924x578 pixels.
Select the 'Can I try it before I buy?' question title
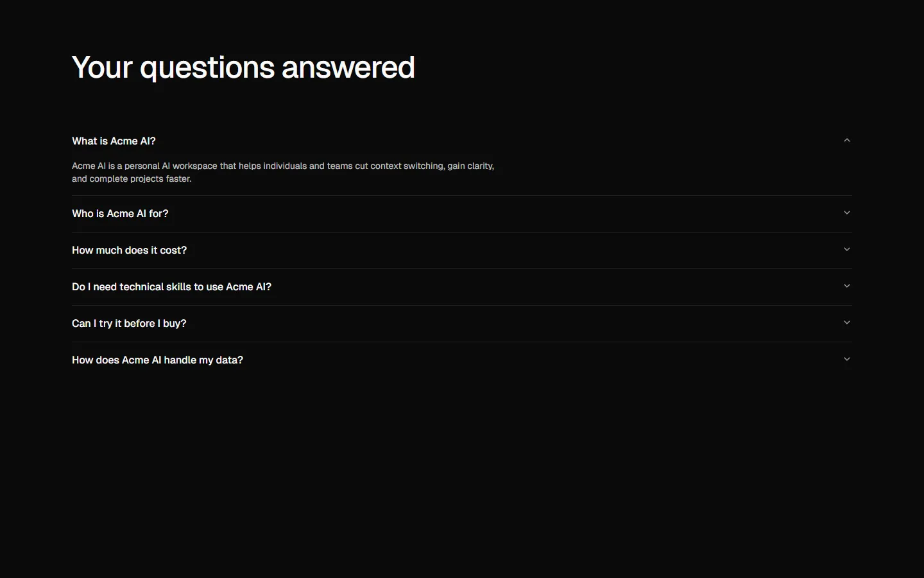128,323
